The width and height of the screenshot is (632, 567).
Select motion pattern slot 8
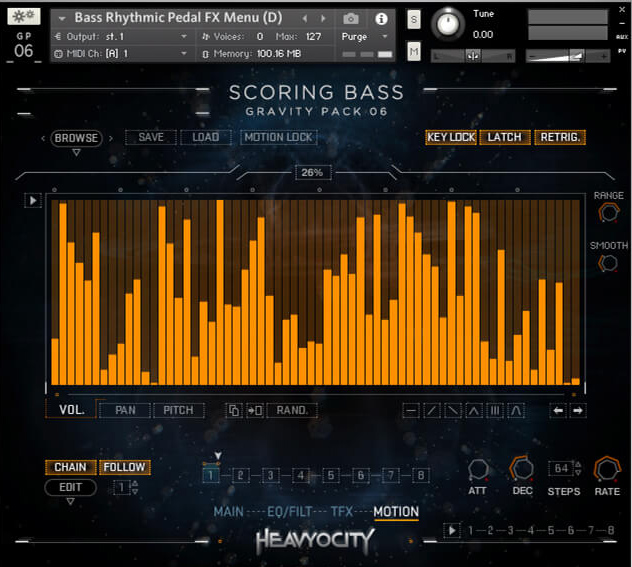click(421, 476)
